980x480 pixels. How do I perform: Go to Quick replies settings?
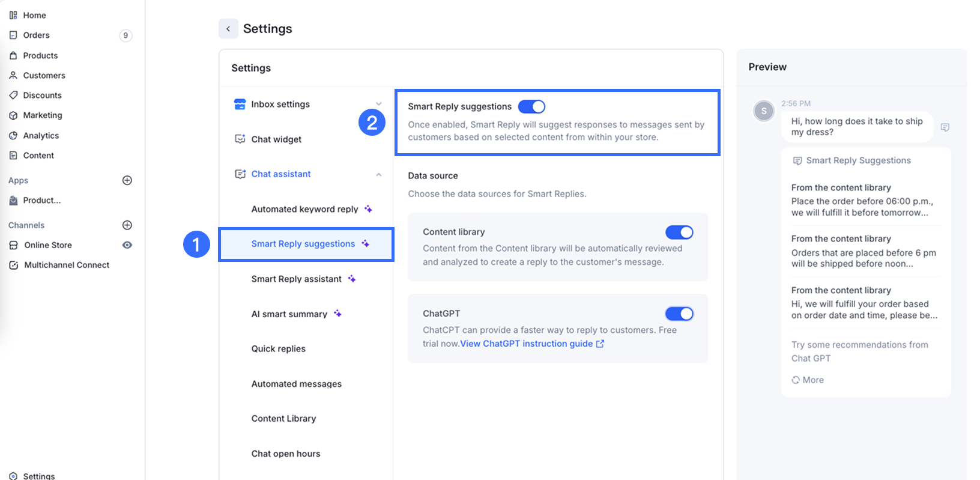(278, 348)
